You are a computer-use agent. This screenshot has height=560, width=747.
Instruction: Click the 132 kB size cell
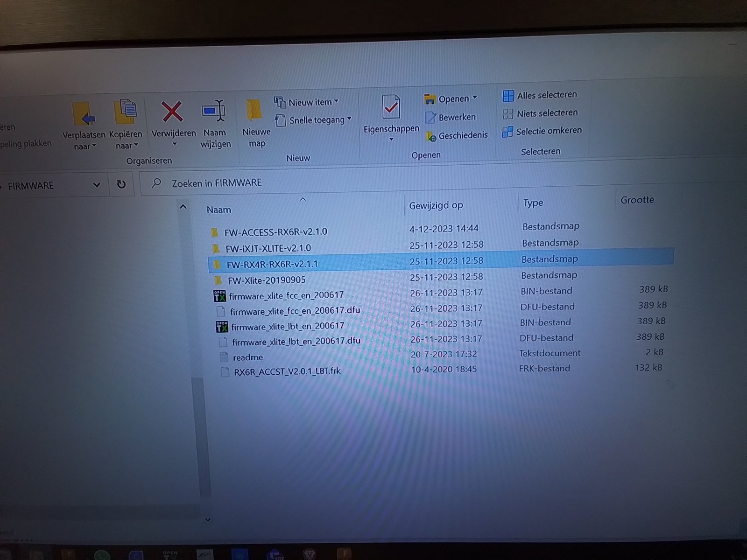tap(648, 368)
